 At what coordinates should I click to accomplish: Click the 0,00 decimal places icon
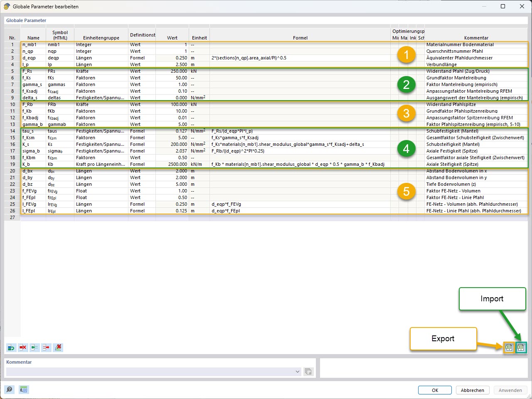(x=24, y=389)
